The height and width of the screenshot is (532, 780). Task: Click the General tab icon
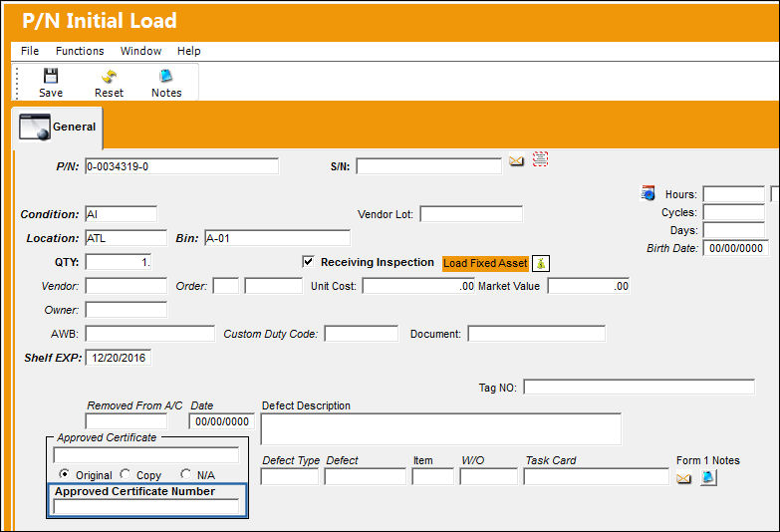tap(35, 127)
